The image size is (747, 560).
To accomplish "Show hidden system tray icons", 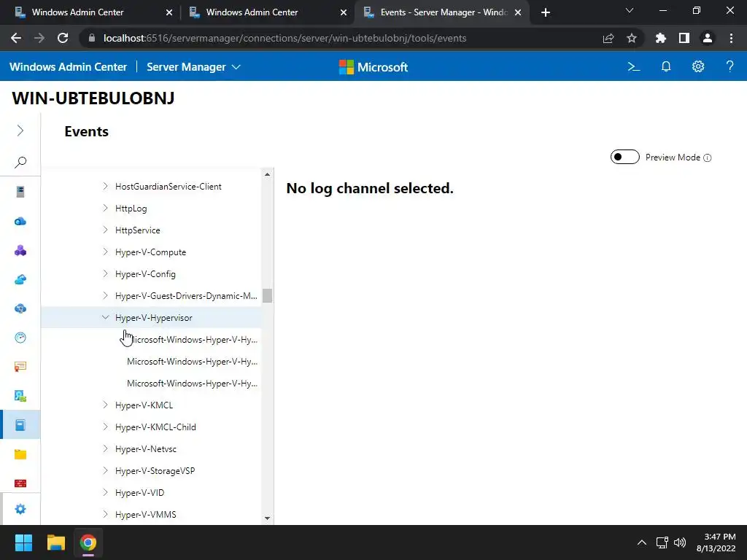I will coord(642,542).
